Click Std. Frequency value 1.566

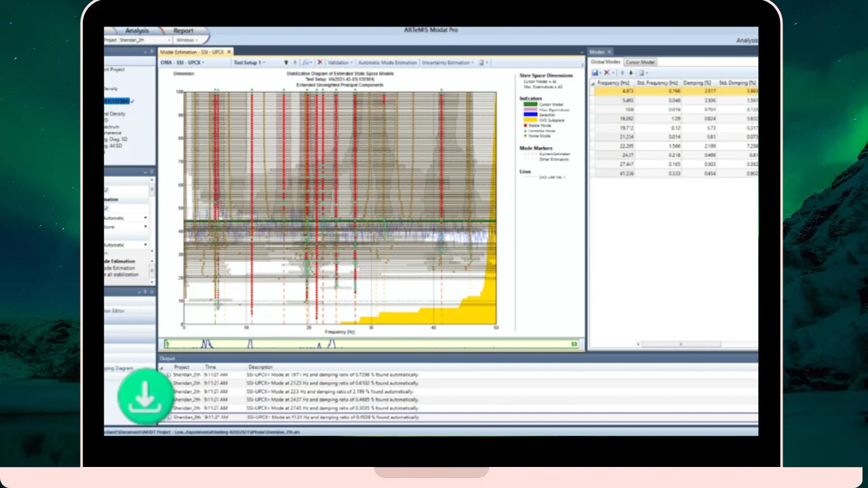pos(673,146)
